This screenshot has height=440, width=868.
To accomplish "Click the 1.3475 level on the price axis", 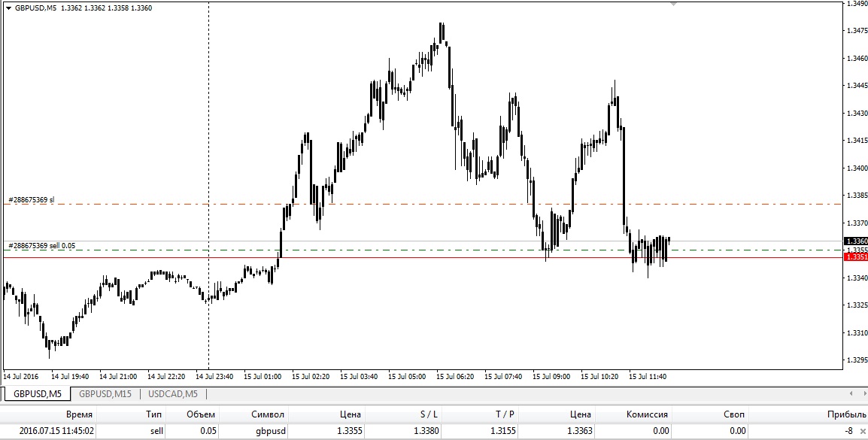I will (x=857, y=30).
